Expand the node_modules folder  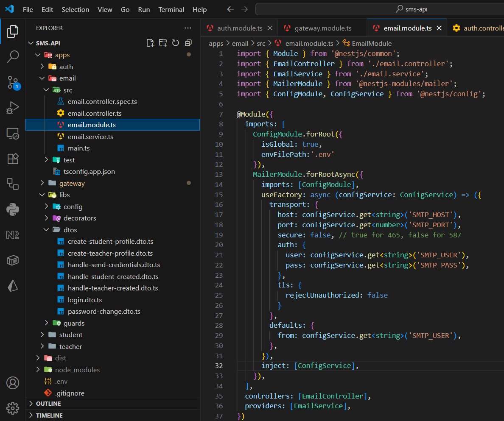click(x=38, y=369)
